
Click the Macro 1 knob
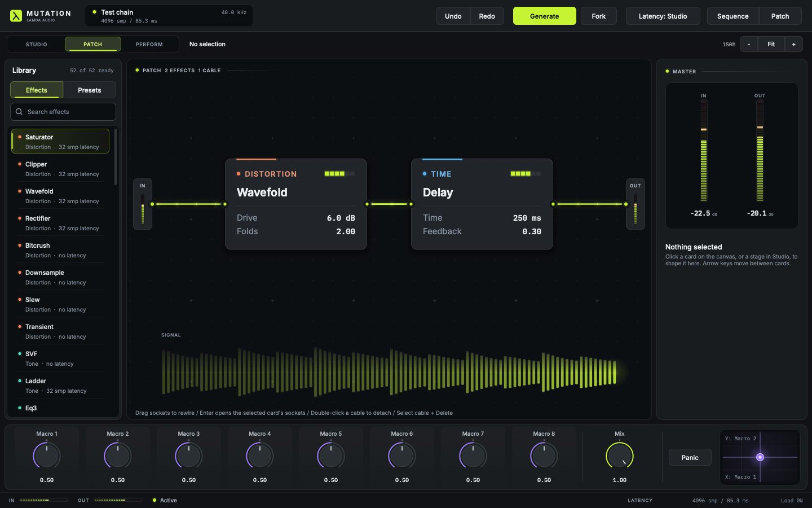(x=47, y=456)
